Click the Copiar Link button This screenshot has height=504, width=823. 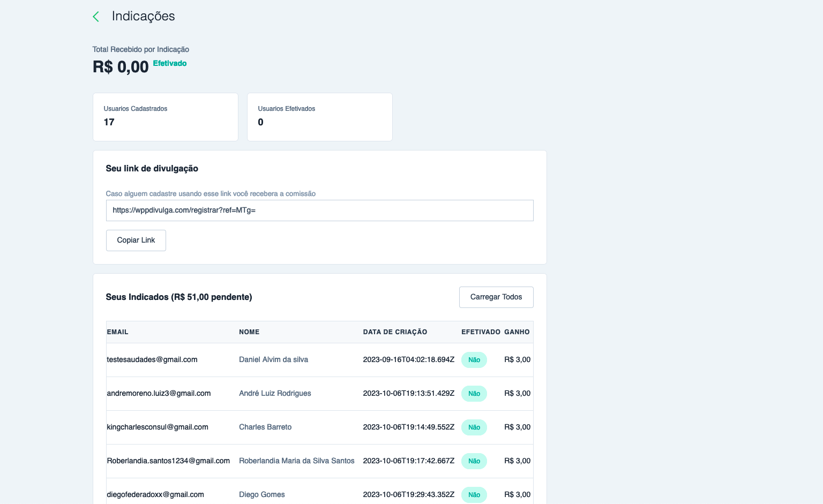click(x=136, y=240)
